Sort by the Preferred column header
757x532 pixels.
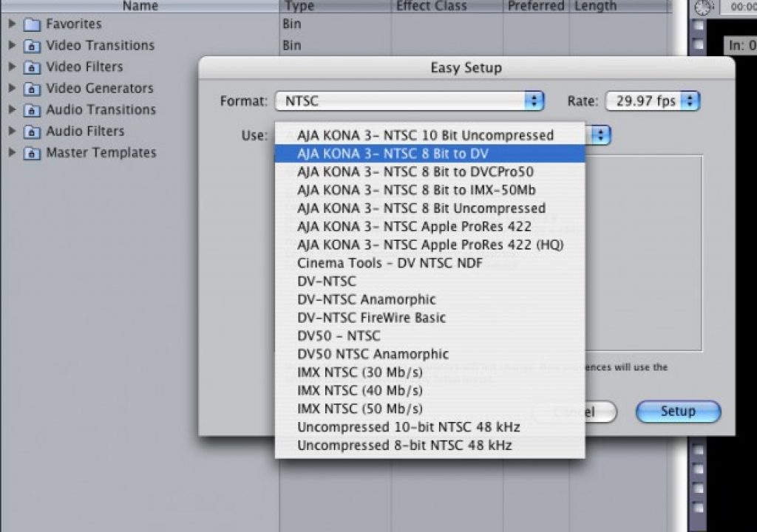point(536,6)
